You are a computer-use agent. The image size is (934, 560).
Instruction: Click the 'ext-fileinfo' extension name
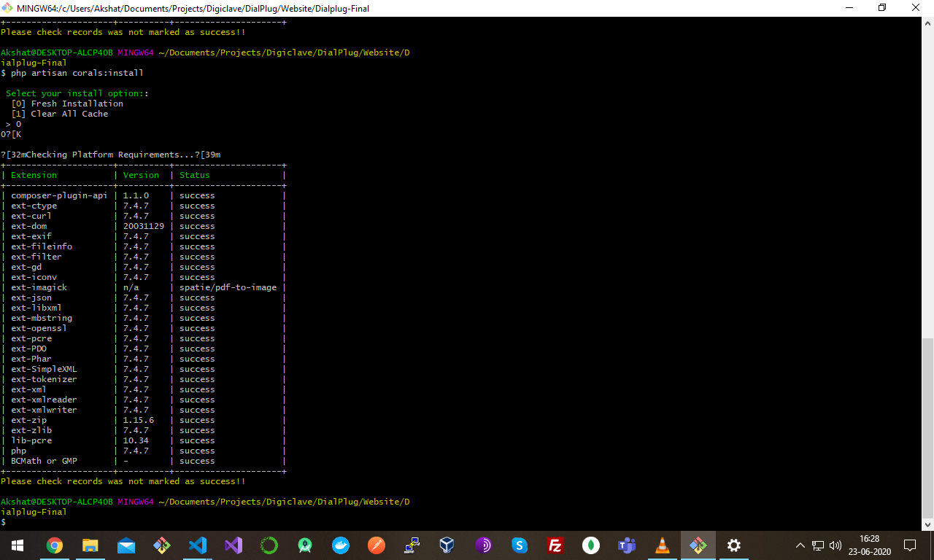click(x=42, y=246)
